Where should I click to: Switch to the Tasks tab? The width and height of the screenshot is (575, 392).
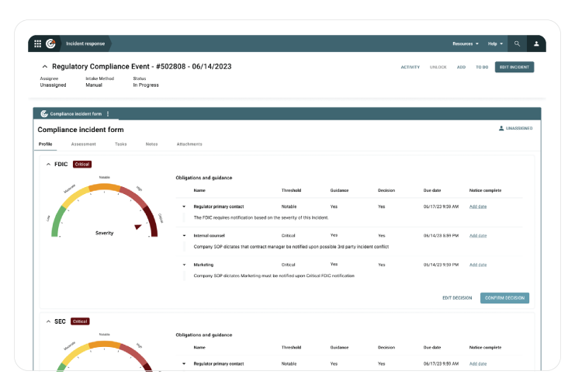point(120,144)
